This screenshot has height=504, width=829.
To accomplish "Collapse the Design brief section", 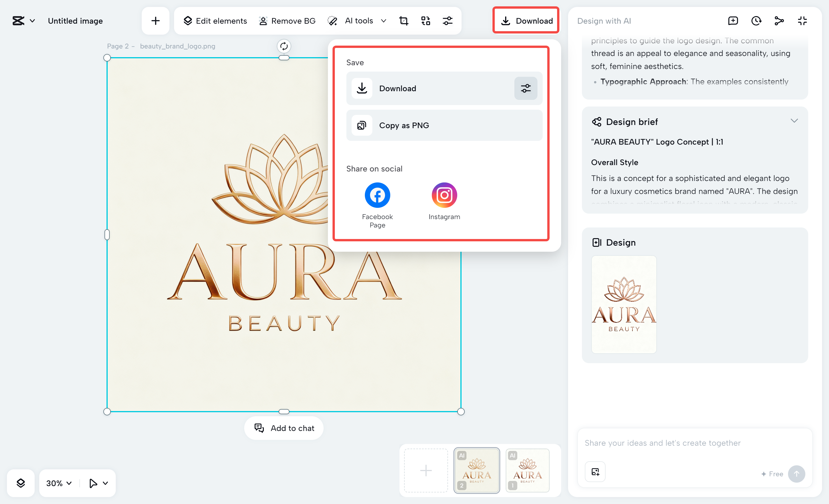I will 794,121.
